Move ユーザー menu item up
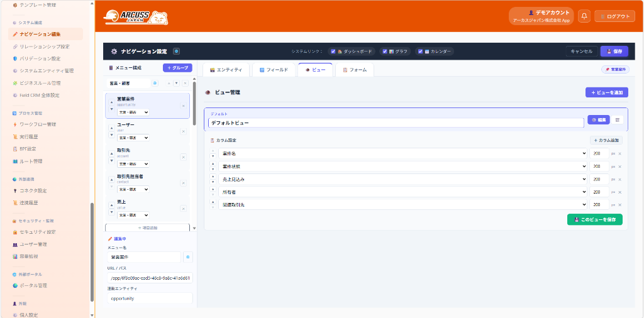The image size is (644, 318). pyautogui.click(x=111, y=128)
